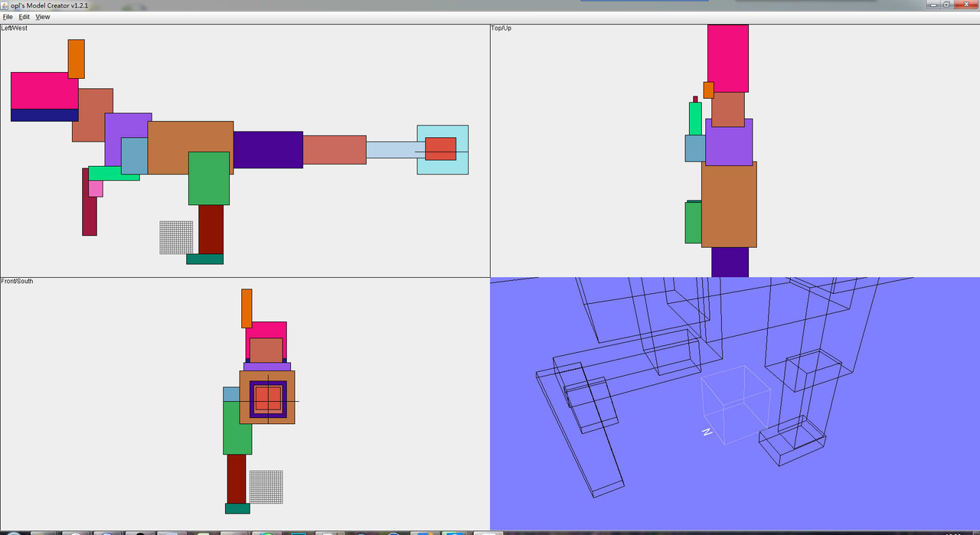Select the small pink block in Left/West view
Viewport: 980px width, 535px height.
tap(95, 188)
